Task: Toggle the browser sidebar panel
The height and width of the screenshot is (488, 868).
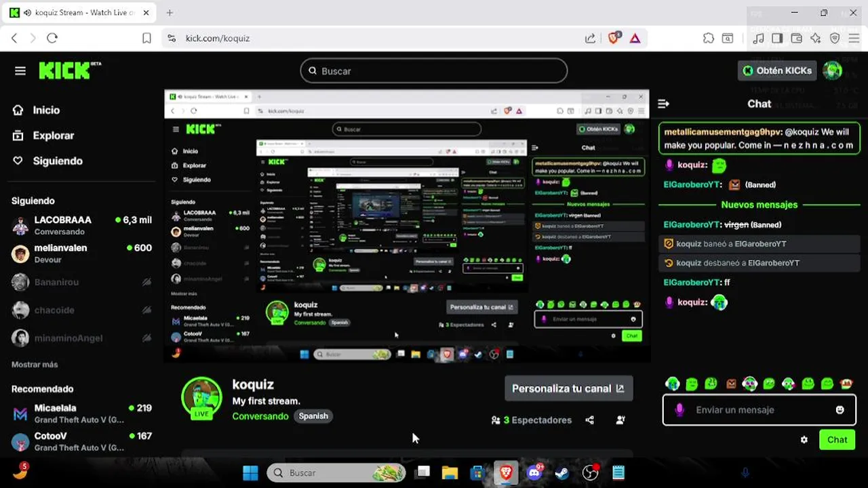Action: (x=778, y=39)
